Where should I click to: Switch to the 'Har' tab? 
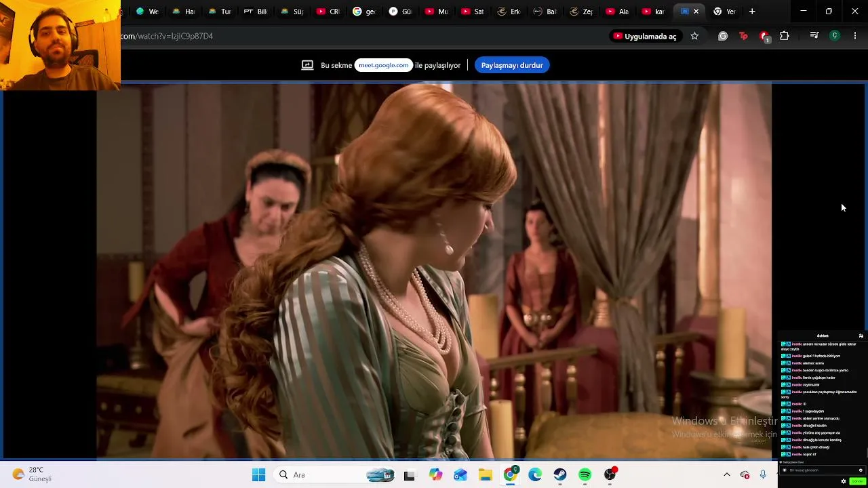tap(184, 12)
